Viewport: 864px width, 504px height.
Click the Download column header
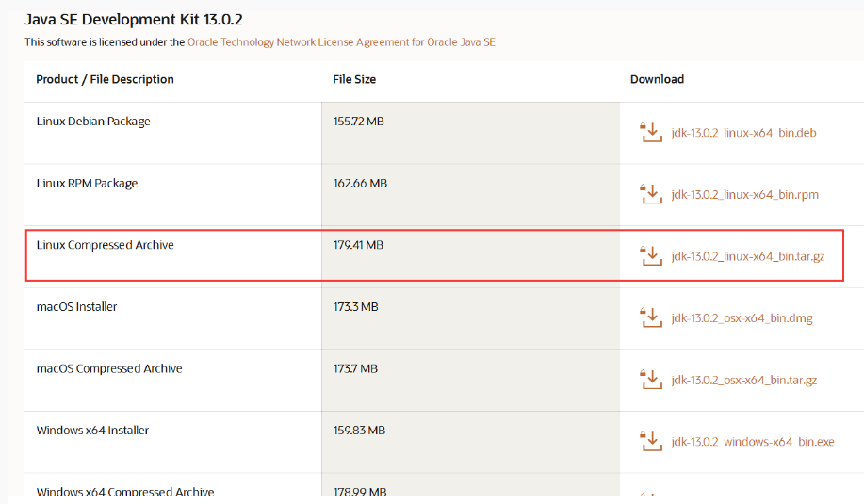(x=657, y=79)
